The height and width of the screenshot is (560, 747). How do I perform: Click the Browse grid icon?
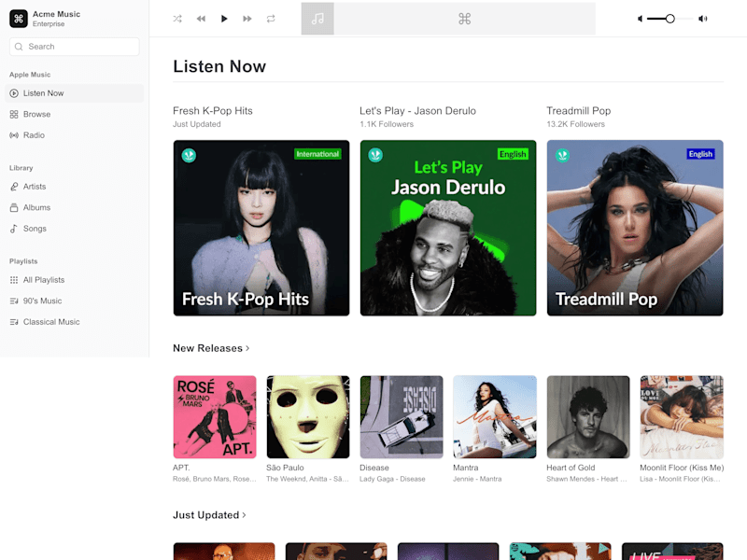[x=14, y=114]
